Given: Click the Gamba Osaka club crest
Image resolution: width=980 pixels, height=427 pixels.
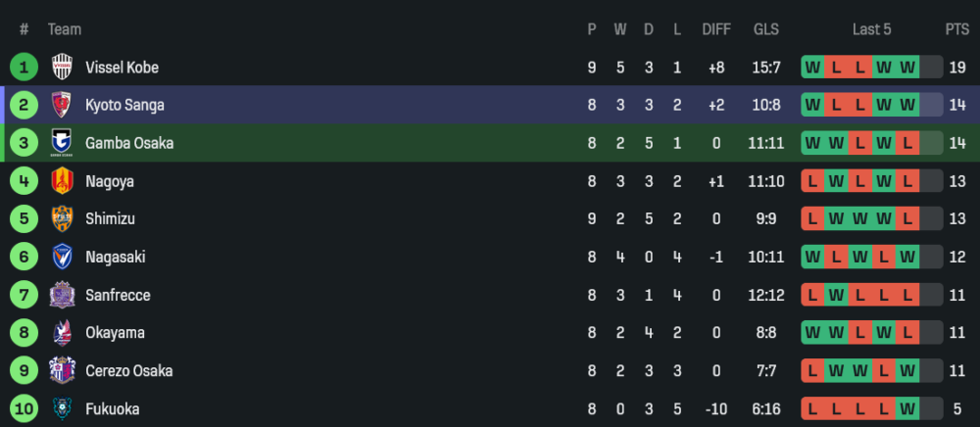Looking at the screenshot, I should tap(62, 143).
